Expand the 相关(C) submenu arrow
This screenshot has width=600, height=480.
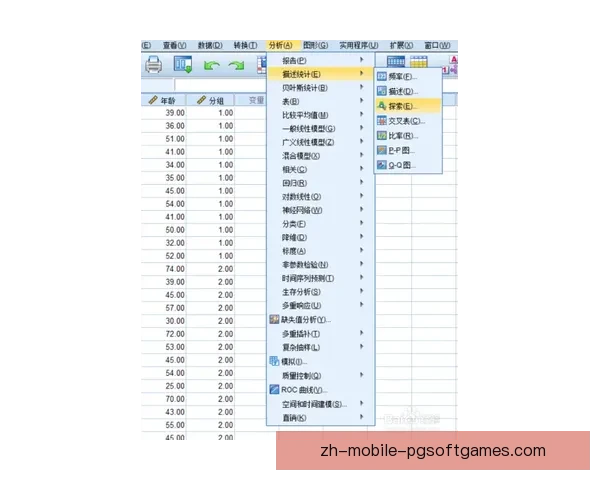pyautogui.click(x=361, y=168)
